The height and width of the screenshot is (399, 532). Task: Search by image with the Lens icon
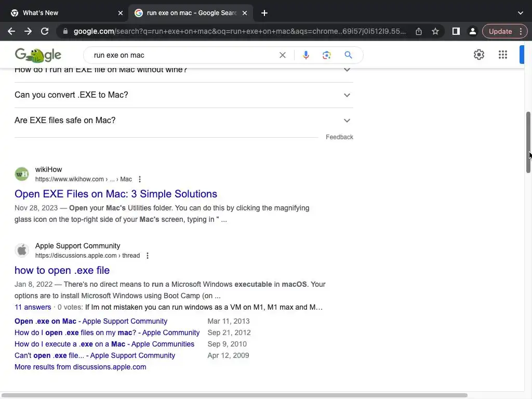tap(326, 55)
